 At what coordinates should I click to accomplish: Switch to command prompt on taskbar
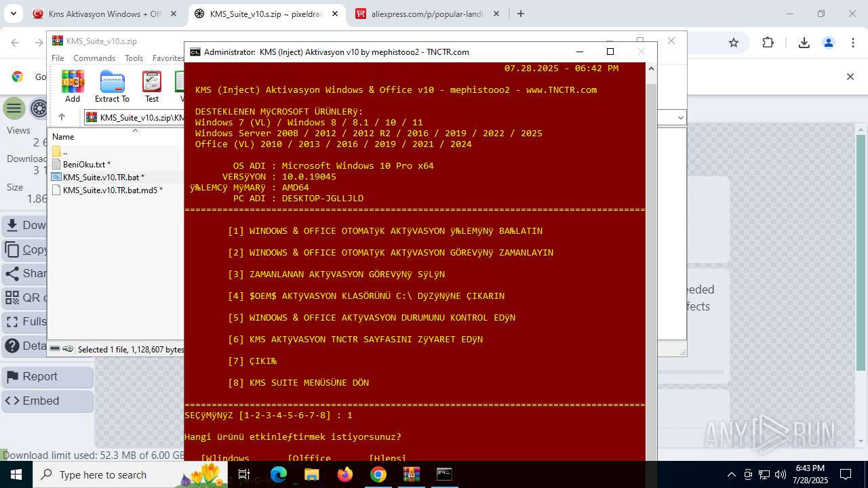pos(444,474)
